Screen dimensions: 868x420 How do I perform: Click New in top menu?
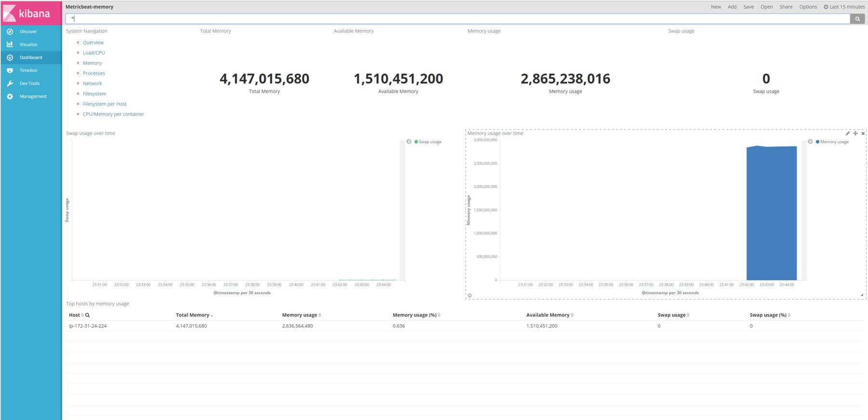[716, 7]
